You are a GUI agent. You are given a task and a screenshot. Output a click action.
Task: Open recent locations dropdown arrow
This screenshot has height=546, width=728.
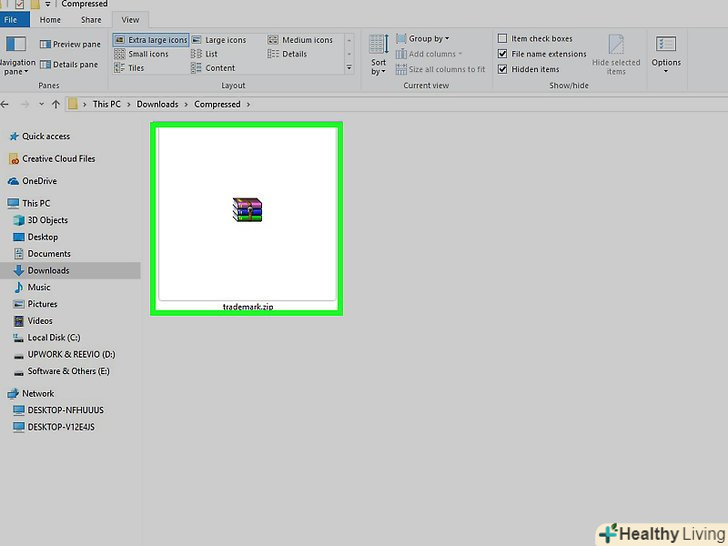pos(41,104)
